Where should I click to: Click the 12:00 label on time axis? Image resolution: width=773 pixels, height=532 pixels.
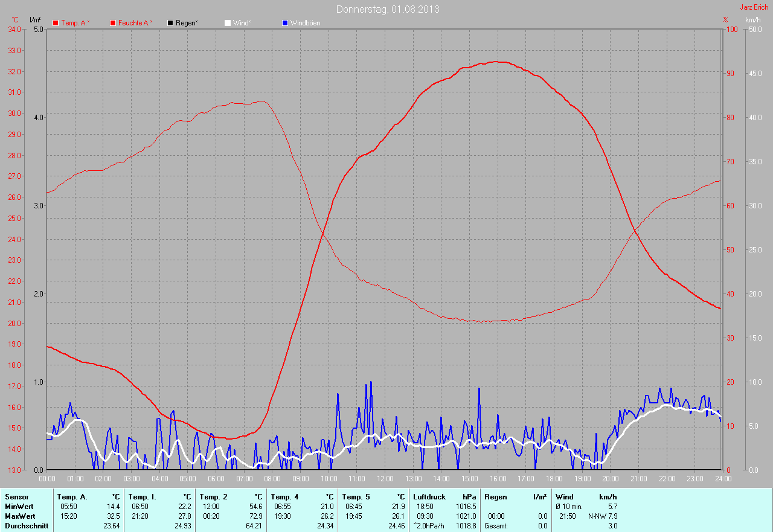tap(385, 479)
